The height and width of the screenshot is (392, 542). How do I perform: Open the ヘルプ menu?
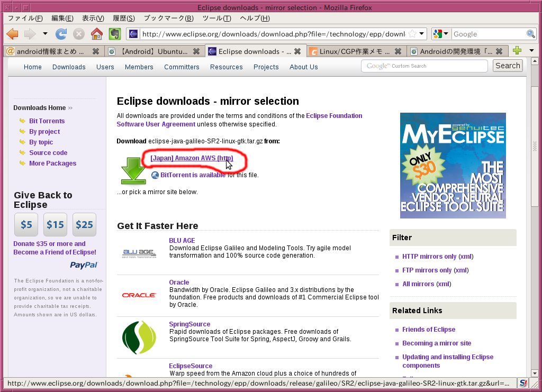click(255, 18)
